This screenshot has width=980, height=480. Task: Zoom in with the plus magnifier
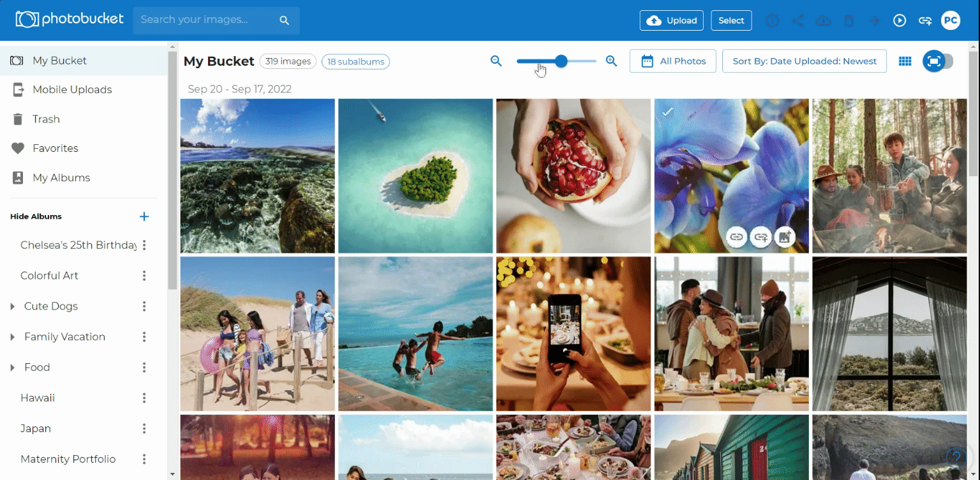point(611,61)
